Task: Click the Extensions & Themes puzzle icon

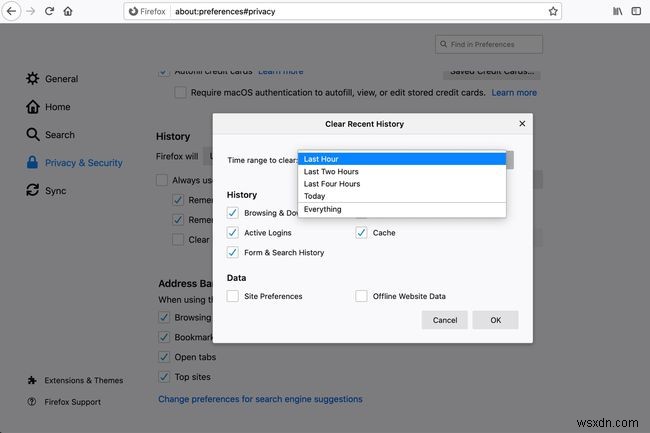Action: pyautogui.click(x=32, y=380)
